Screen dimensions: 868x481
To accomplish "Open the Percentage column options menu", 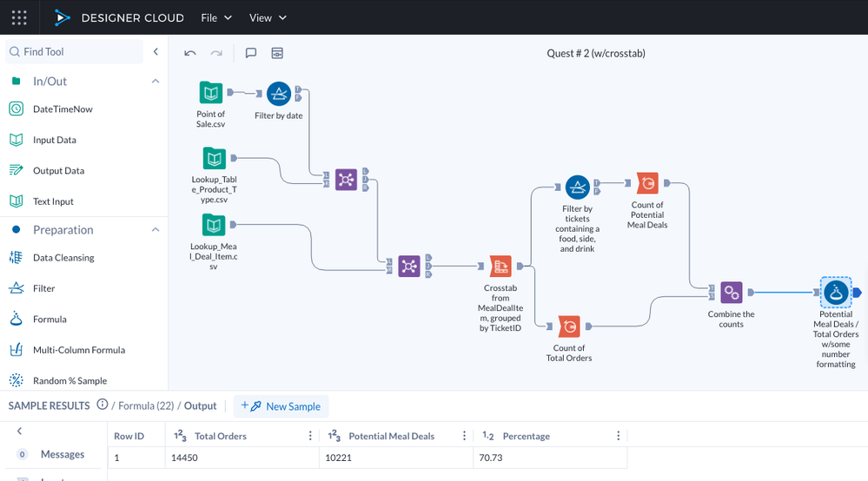I will (x=618, y=436).
